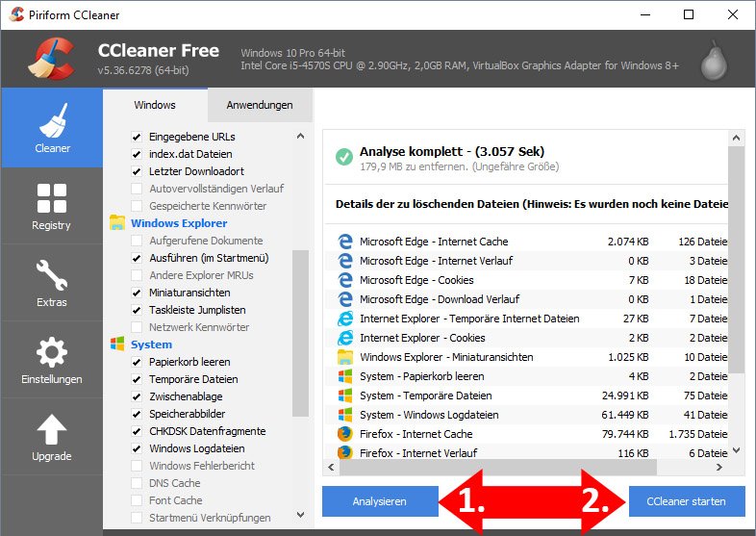Click the green analysis complete checkmark
Viewport: 756px width, 536px height.
[x=343, y=157]
